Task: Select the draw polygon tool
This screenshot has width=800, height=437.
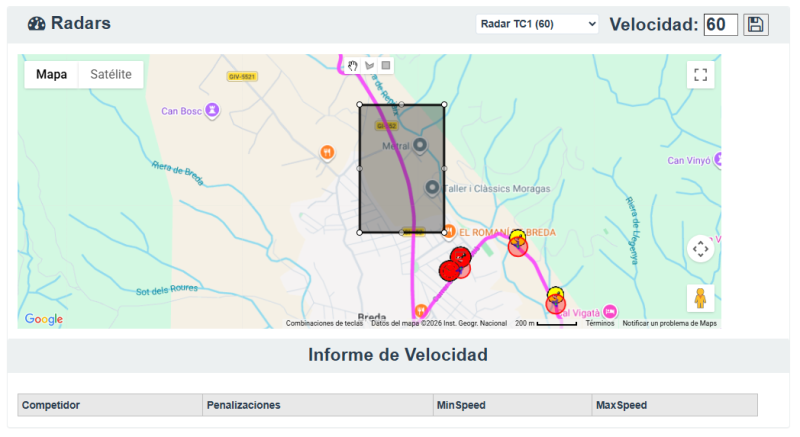Action: click(370, 66)
